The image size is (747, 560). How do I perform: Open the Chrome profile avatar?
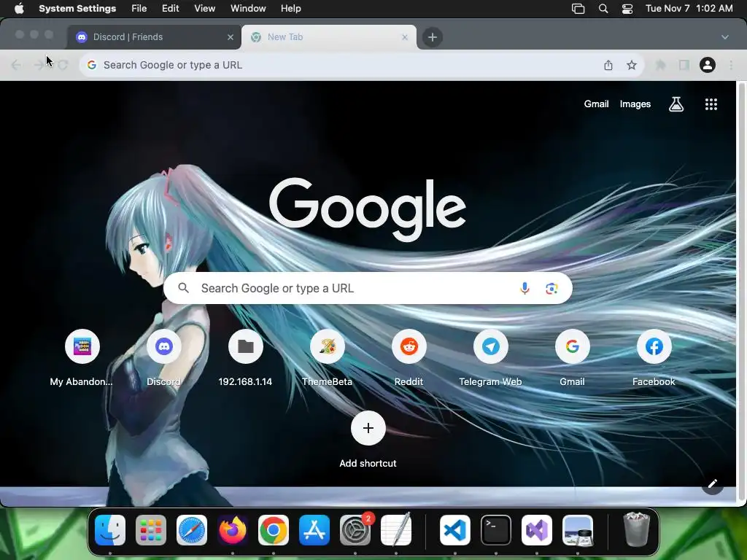(707, 65)
